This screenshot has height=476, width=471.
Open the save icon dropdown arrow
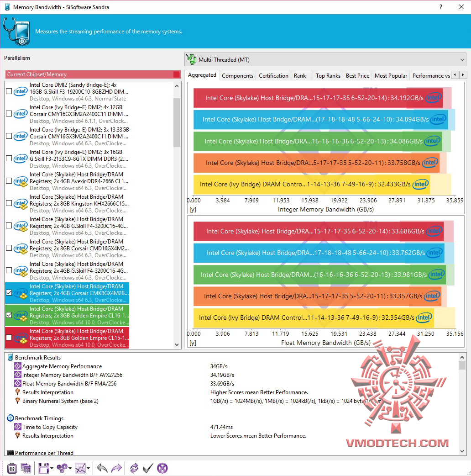pyautogui.click(x=52, y=468)
